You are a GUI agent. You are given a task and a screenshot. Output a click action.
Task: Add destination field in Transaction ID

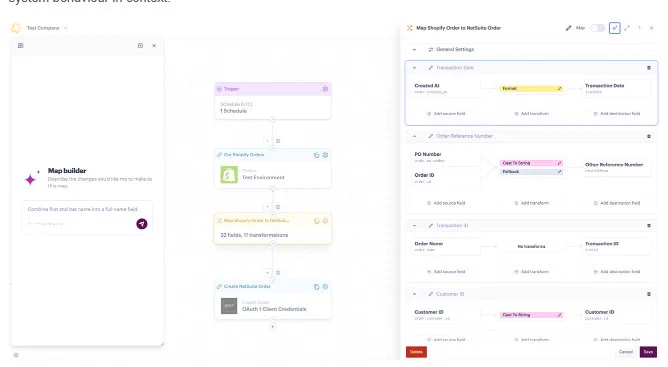(x=616, y=272)
